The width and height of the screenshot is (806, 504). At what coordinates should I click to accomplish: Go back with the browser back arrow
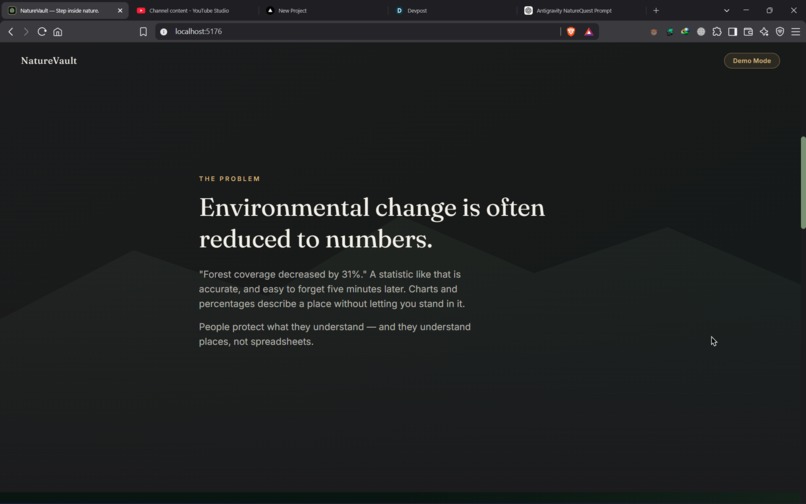click(x=11, y=32)
